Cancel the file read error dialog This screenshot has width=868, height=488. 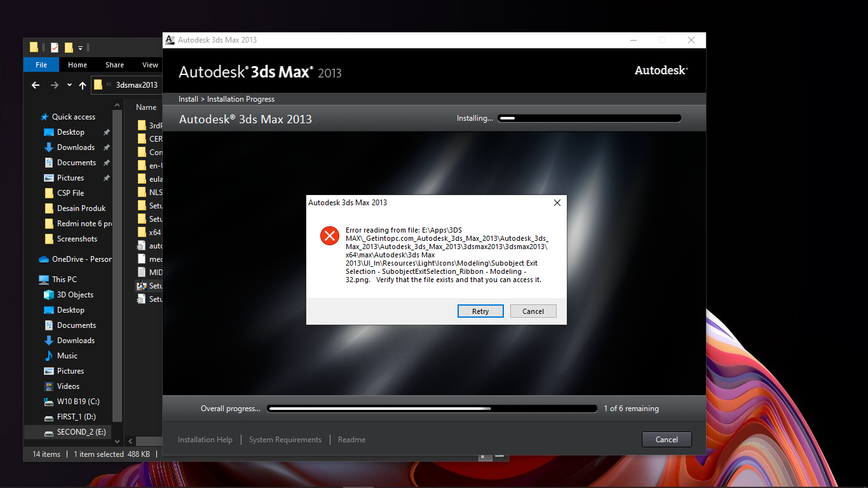click(533, 311)
